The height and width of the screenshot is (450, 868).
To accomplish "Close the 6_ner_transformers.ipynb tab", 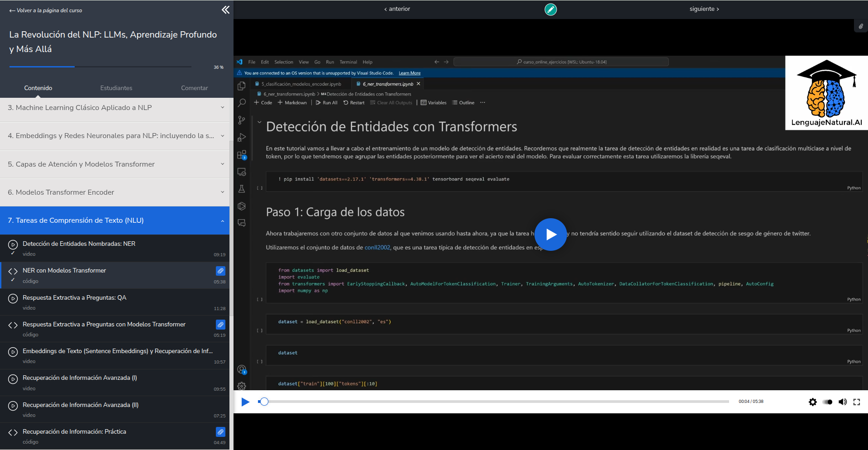I will [x=419, y=84].
